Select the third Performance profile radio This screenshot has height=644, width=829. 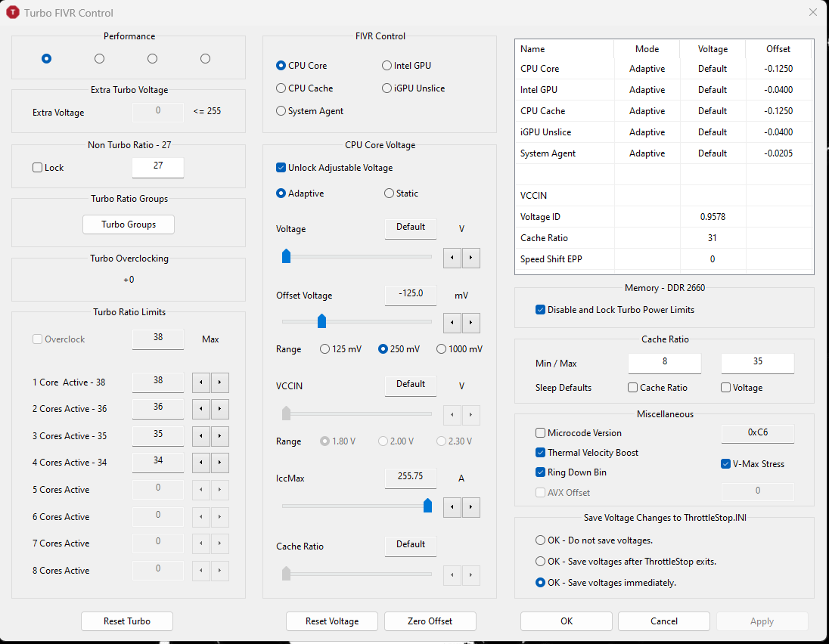[x=152, y=59]
